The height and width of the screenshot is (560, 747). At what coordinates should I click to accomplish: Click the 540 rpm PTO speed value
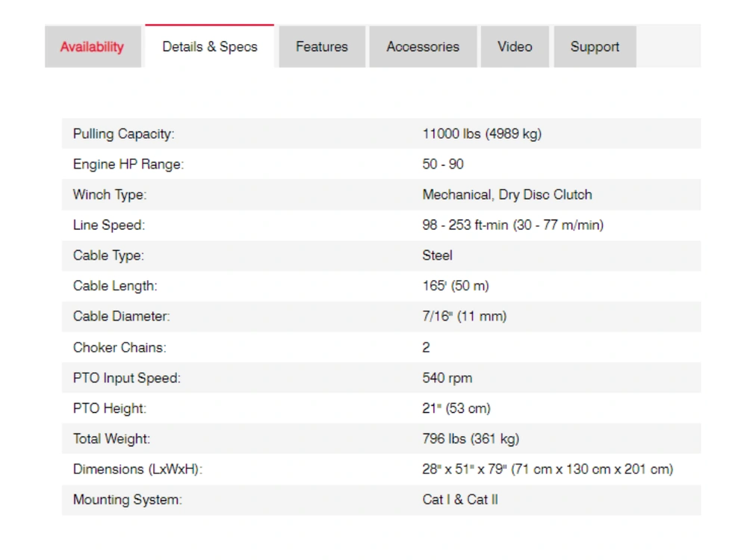(x=447, y=378)
